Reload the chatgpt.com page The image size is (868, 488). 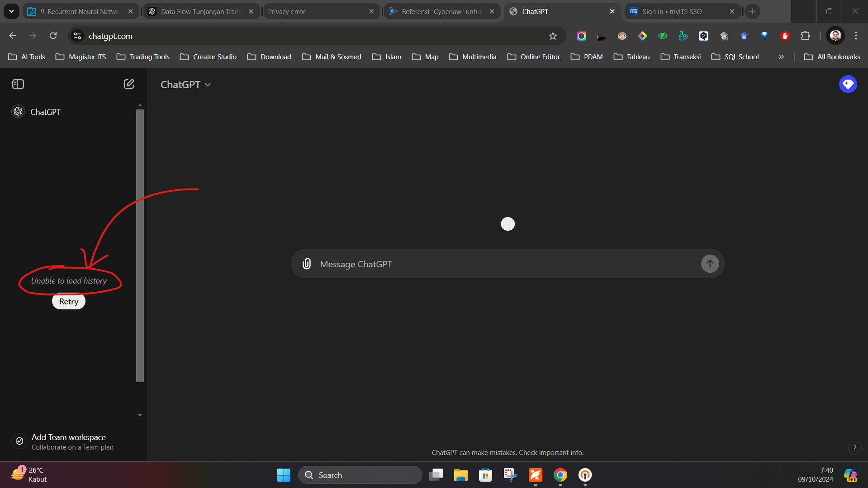tap(53, 36)
